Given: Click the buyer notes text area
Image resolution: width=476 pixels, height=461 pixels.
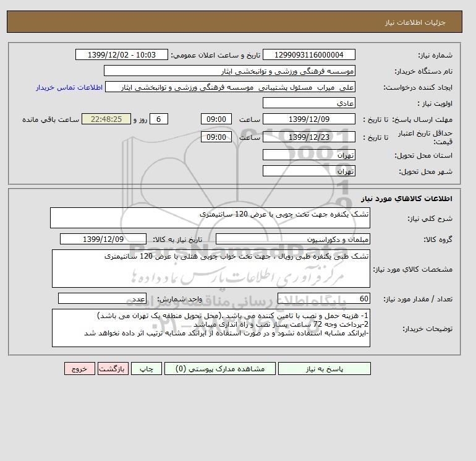Looking at the screenshot, I should (211, 328).
